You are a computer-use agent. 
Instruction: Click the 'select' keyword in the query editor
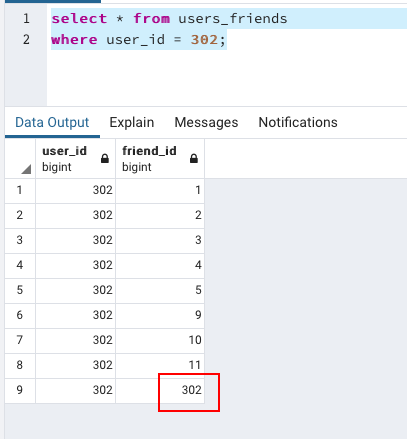79,19
